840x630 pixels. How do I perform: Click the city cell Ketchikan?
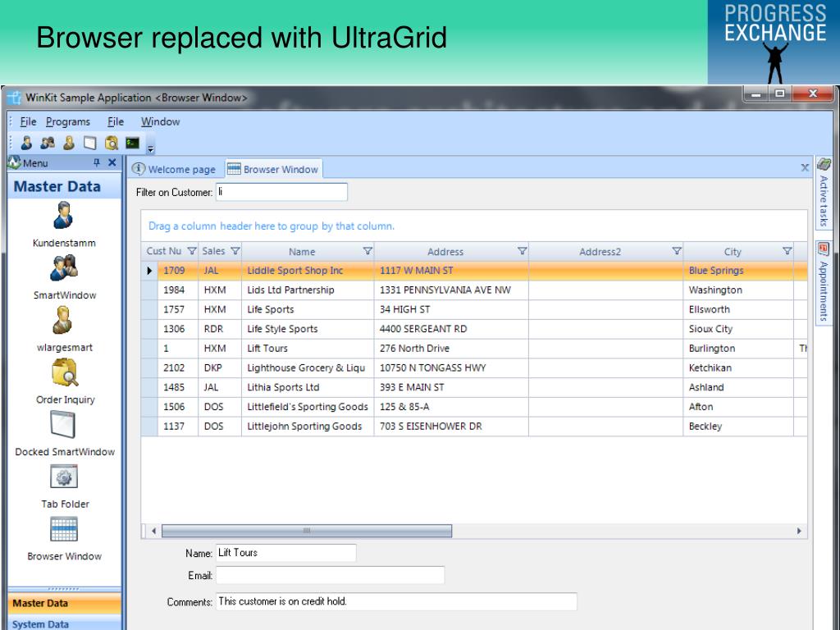click(x=737, y=368)
